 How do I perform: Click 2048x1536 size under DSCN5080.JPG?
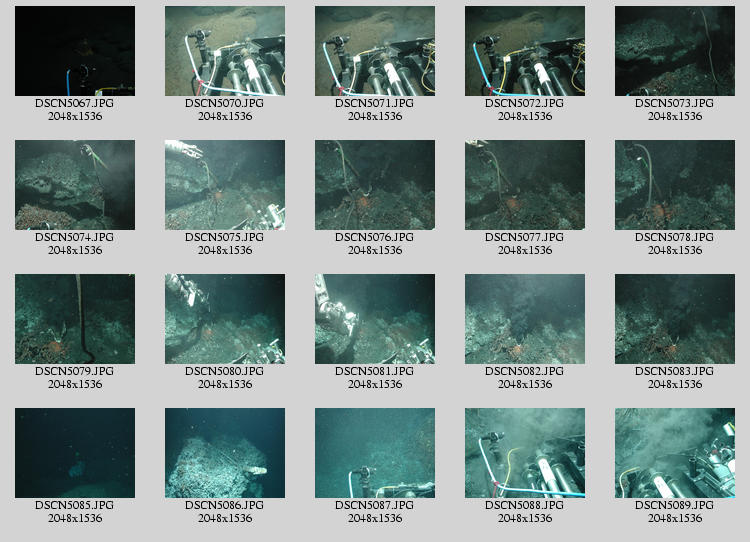click(x=225, y=384)
